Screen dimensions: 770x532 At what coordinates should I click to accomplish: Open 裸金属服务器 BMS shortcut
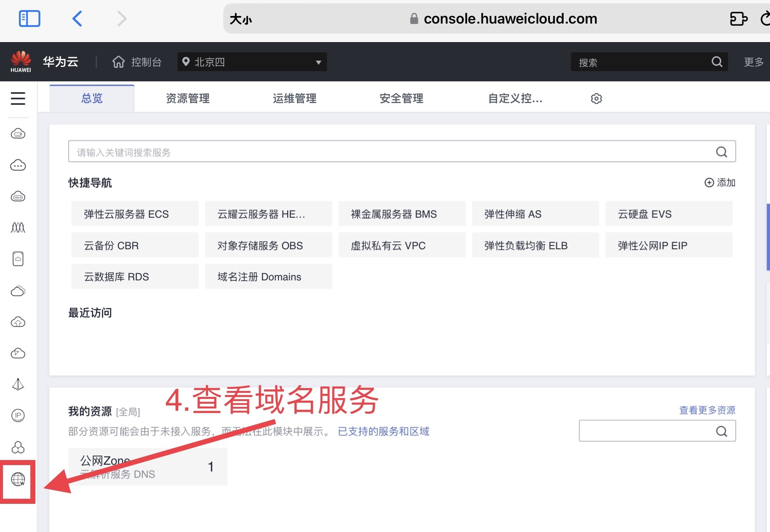click(x=402, y=214)
